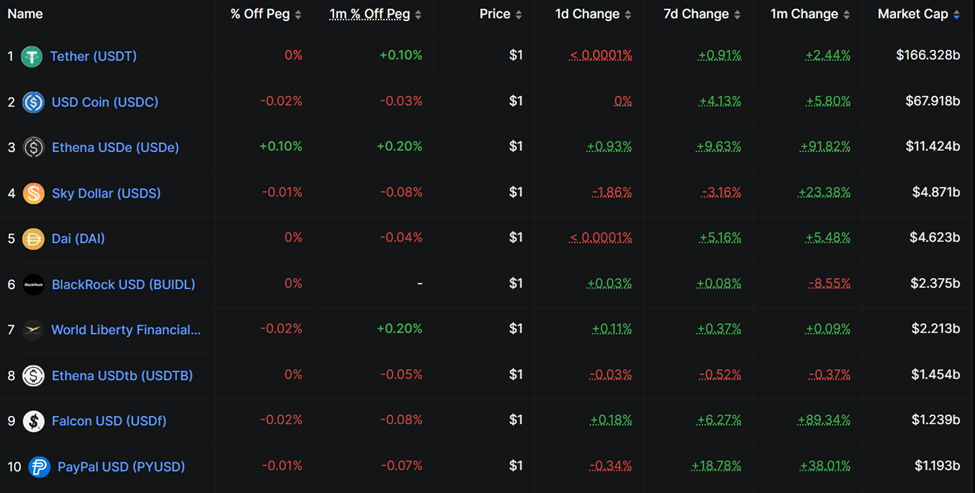The image size is (975, 493).
Task: Open the Falcon USD (USDf) link
Action: pyautogui.click(x=109, y=422)
